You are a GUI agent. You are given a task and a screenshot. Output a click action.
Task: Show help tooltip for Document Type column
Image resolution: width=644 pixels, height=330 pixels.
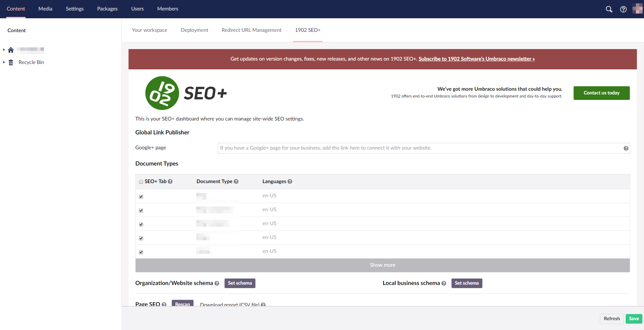pos(236,181)
